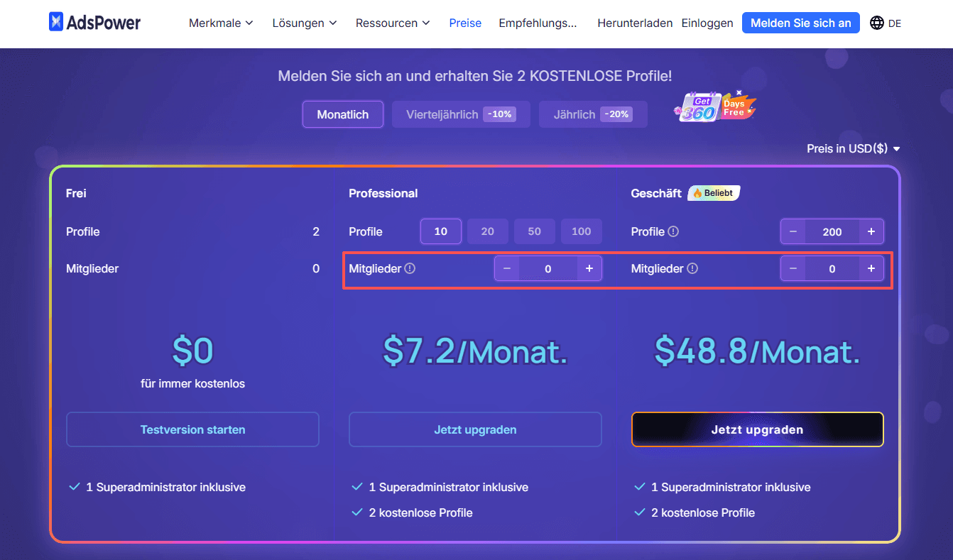Change currency via Preis in USD($)
Screen dimensions: 953x560
853,148
